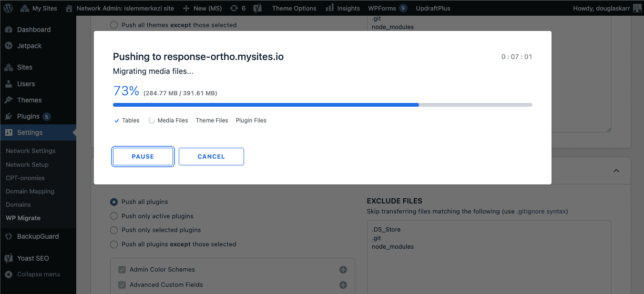Check the Admin Color Schemes checkbox

click(122, 270)
